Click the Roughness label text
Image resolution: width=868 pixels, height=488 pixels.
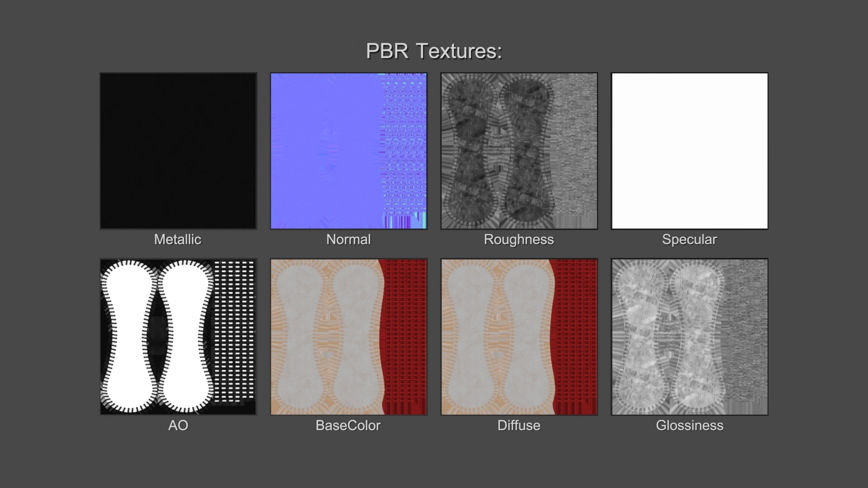[x=519, y=239]
